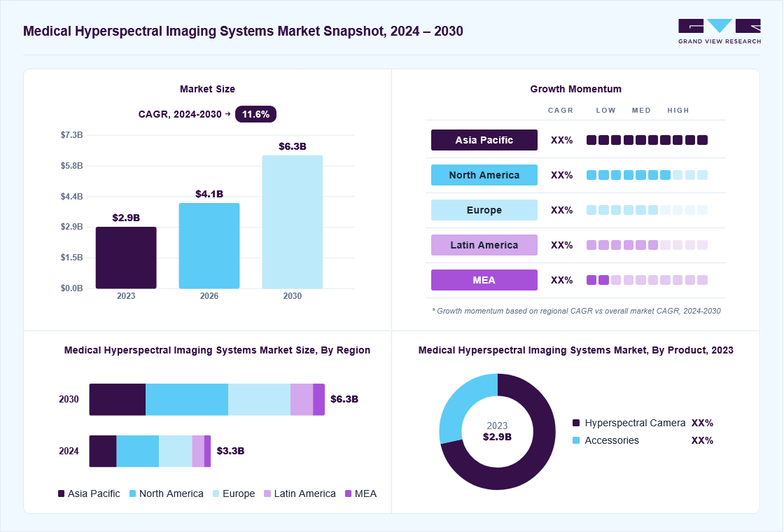The width and height of the screenshot is (784, 532).
Task: Select the 2030 market size bar
Action: [x=293, y=222]
